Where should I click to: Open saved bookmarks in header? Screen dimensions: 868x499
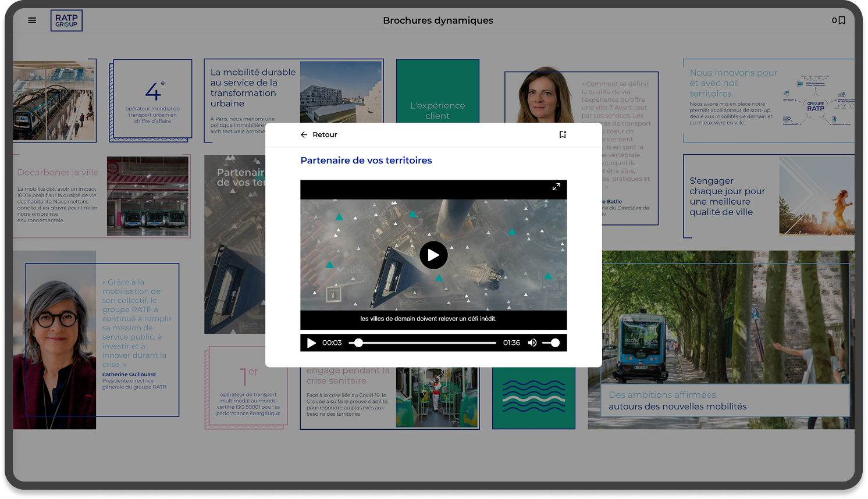point(838,20)
